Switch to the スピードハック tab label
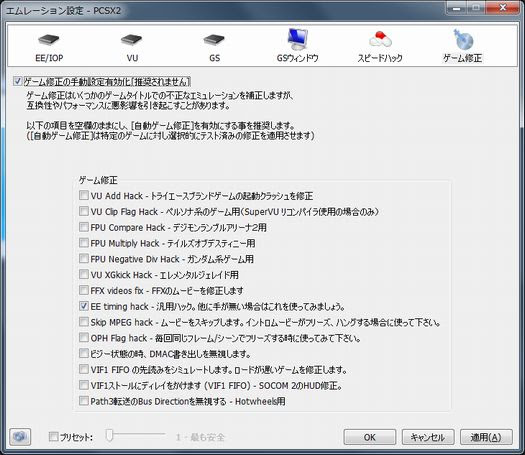 pyautogui.click(x=380, y=58)
